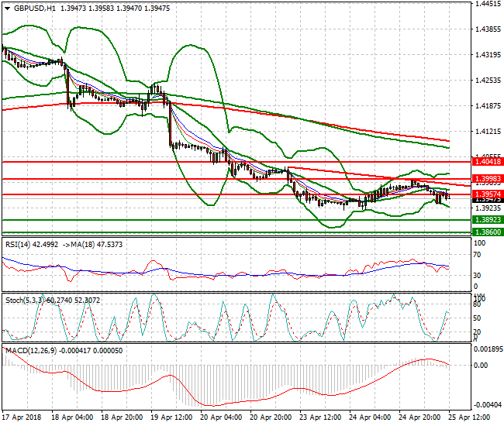Viewport: 504px width, 426px height.
Task: Select the red 1.39574 price level tag
Action: pos(488,194)
